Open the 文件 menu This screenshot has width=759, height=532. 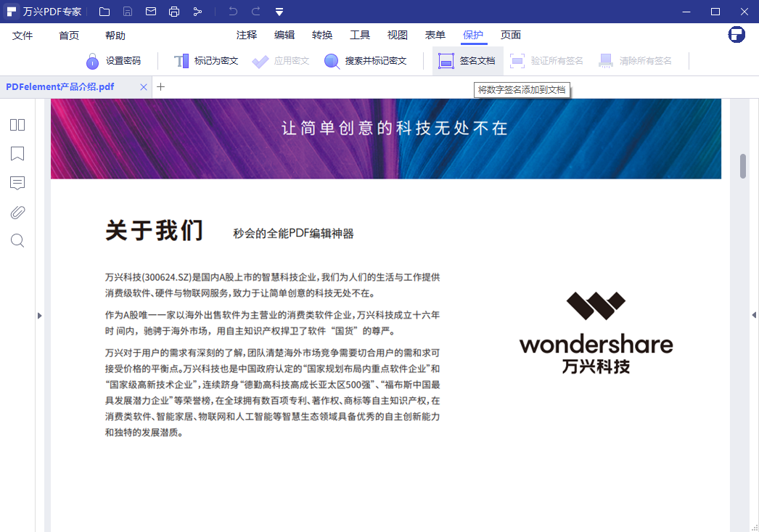click(x=22, y=36)
